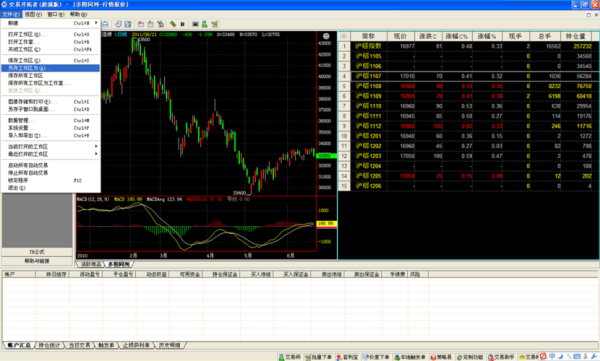Select 另存工作区为 menu entry
The height and width of the screenshot is (361, 600).
click(51, 68)
